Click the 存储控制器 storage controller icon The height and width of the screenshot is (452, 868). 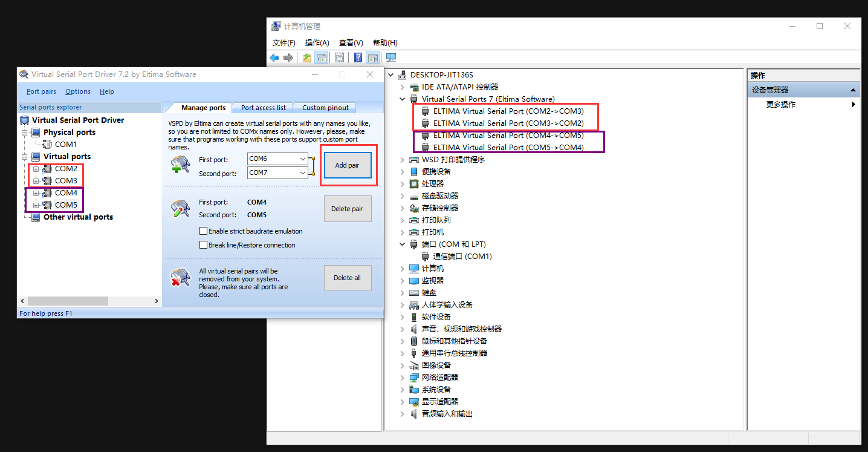pyautogui.click(x=414, y=208)
